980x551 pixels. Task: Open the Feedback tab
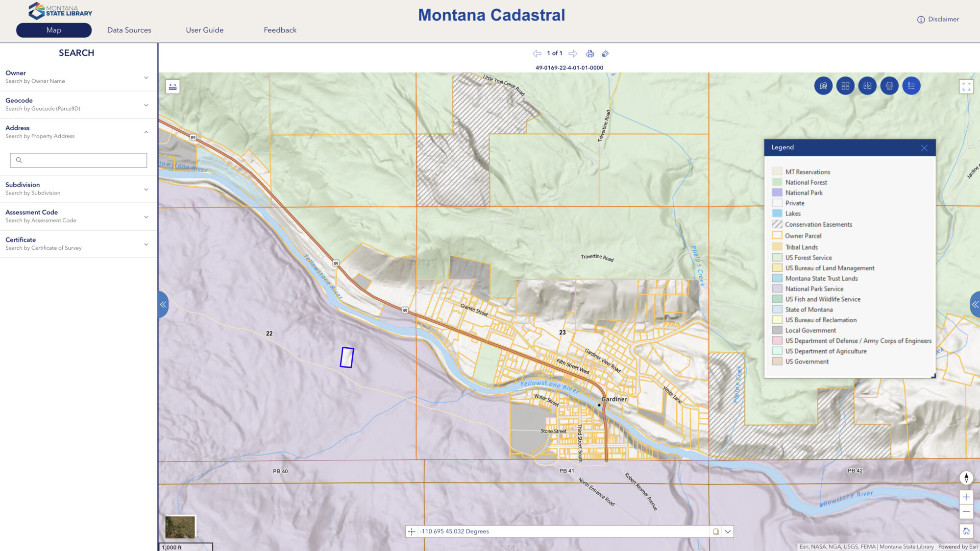point(280,30)
